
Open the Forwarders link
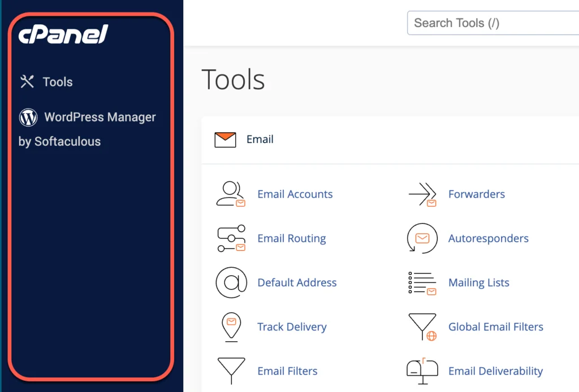click(x=476, y=194)
